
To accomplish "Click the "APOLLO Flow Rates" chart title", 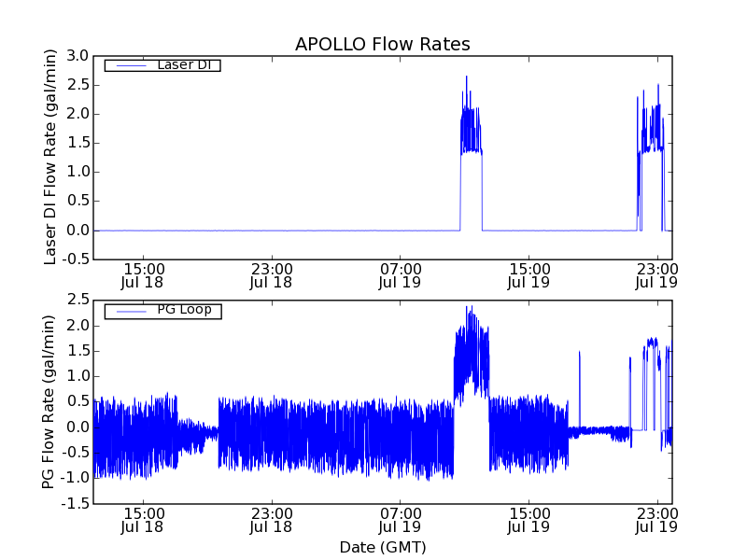I will tap(383, 44).
